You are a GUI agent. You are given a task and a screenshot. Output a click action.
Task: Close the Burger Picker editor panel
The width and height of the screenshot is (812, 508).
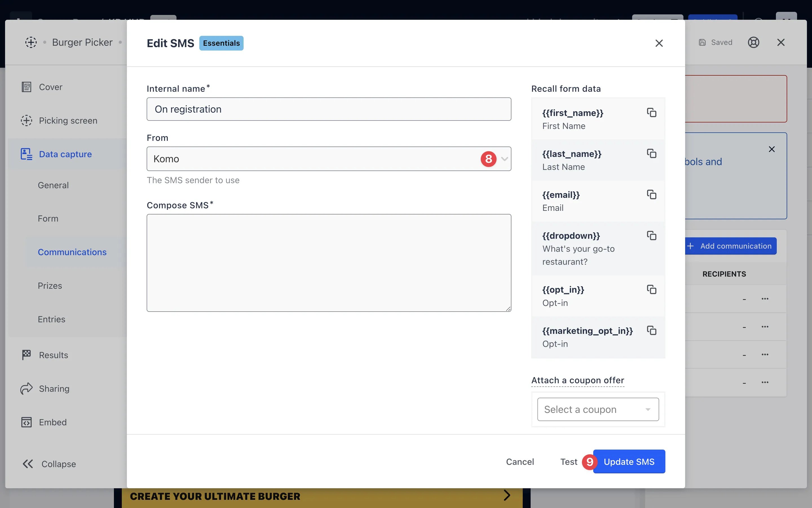pos(781,42)
